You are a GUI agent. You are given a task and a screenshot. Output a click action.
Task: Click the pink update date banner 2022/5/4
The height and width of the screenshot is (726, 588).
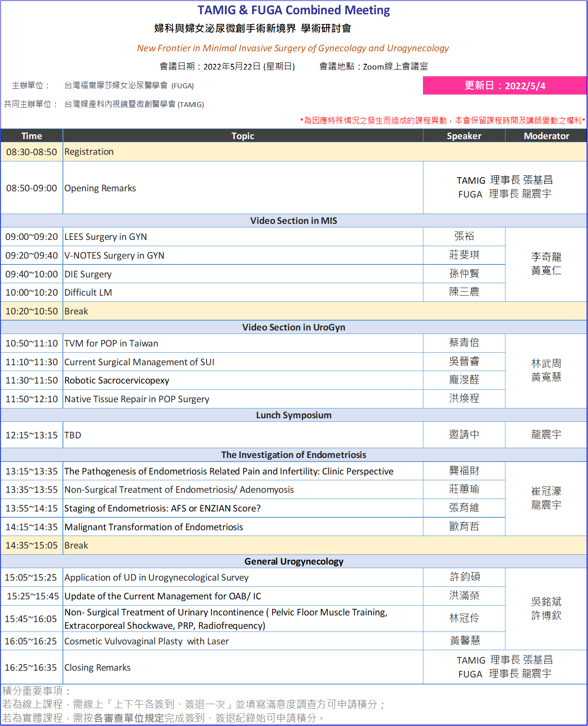point(505,86)
